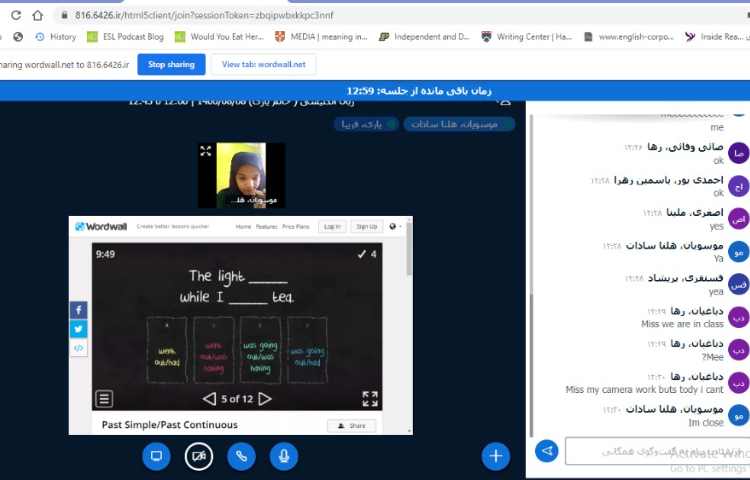Go to the next Wordwall question arrow

(265, 399)
